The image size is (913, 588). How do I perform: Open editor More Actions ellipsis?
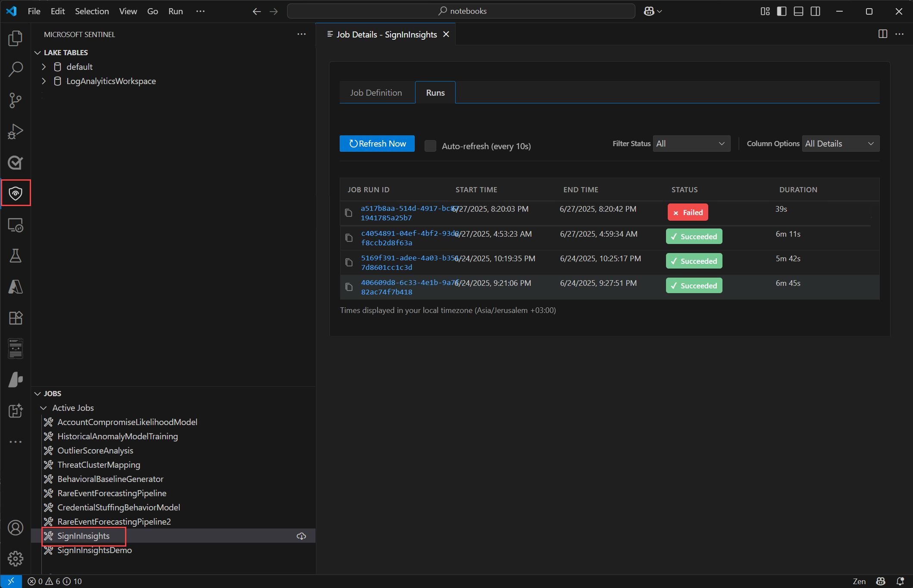899,34
